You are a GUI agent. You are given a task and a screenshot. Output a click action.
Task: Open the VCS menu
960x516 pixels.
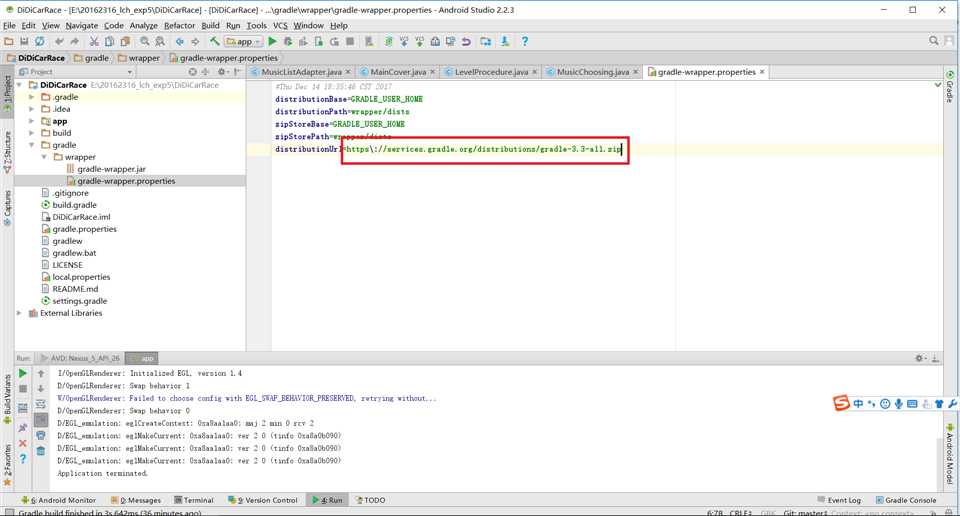pyautogui.click(x=280, y=26)
